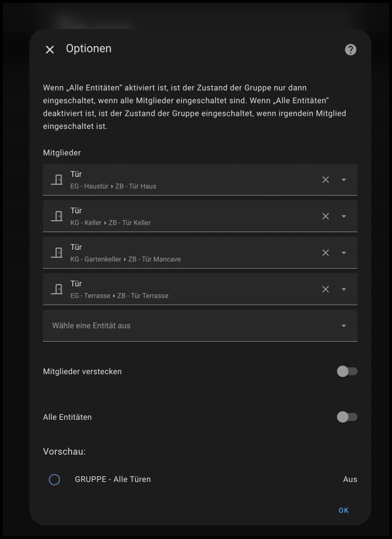Remove the Tür Haus member entry
Screen dimensions: 392x539
tap(325, 180)
